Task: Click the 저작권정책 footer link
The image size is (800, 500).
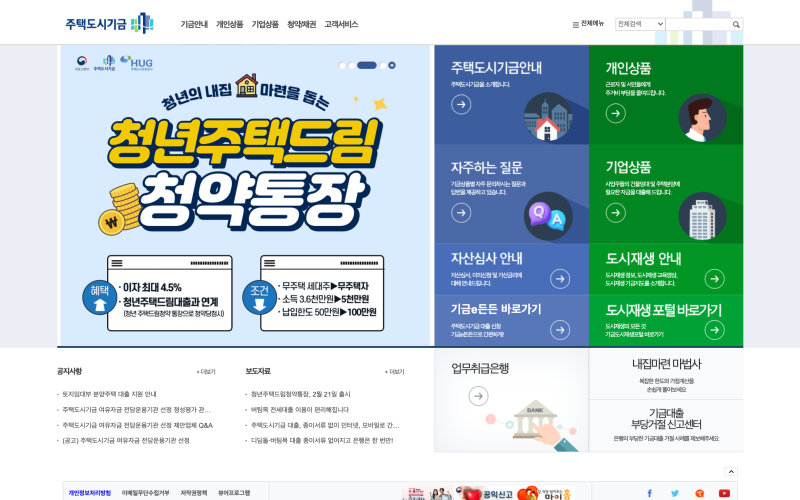Action: 193,493
